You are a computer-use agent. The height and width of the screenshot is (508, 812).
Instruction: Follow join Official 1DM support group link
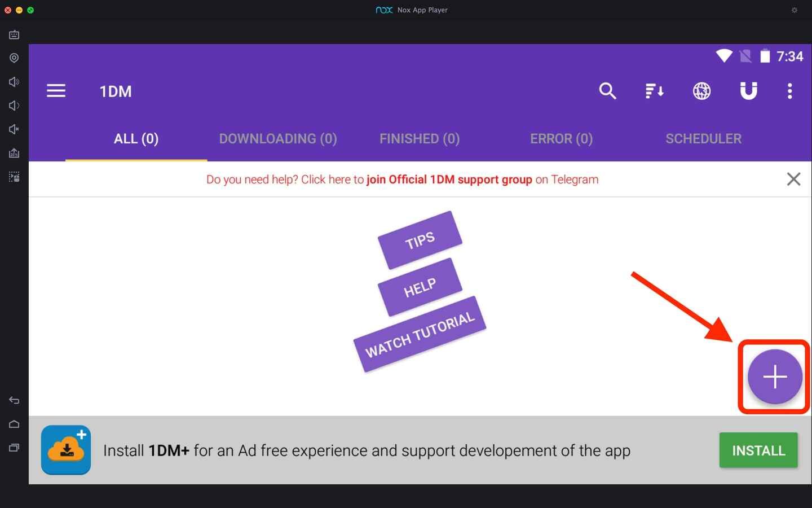pos(449,179)
